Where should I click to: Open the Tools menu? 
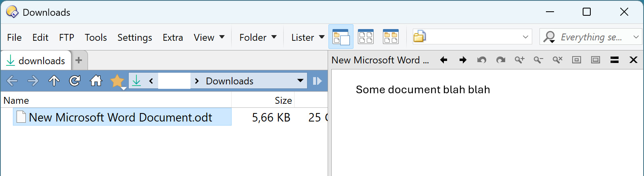[x=96, y=38]
